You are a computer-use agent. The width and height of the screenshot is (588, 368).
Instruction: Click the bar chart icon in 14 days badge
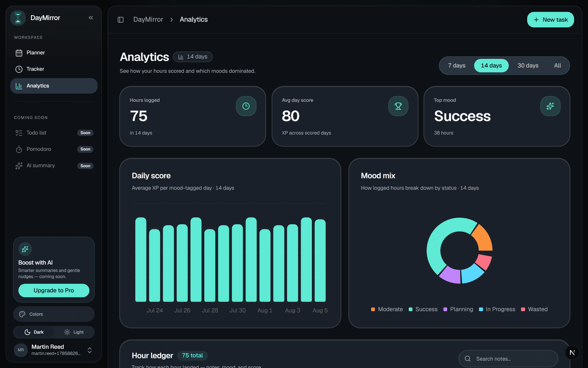click(x=181, y=57)
